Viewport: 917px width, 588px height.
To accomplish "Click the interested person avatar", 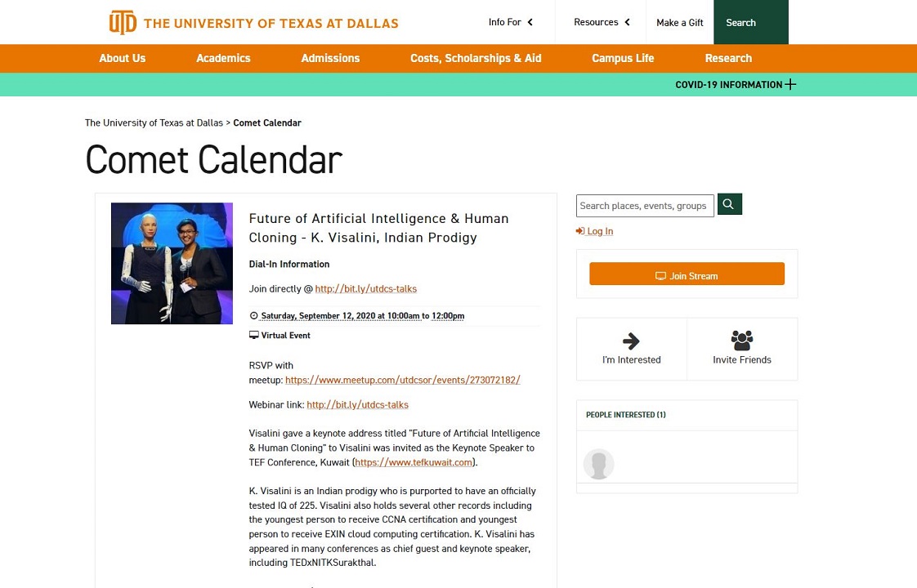I will tap(598, 464).
